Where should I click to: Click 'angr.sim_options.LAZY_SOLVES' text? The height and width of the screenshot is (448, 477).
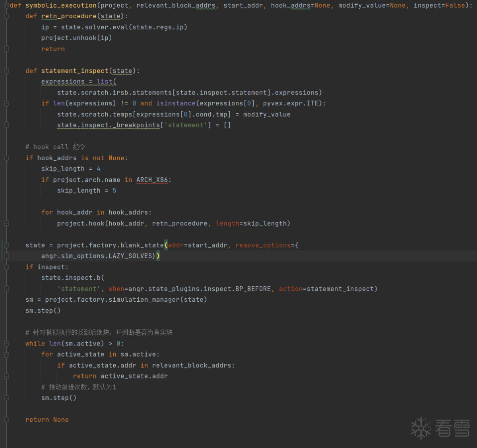[96, 256]
